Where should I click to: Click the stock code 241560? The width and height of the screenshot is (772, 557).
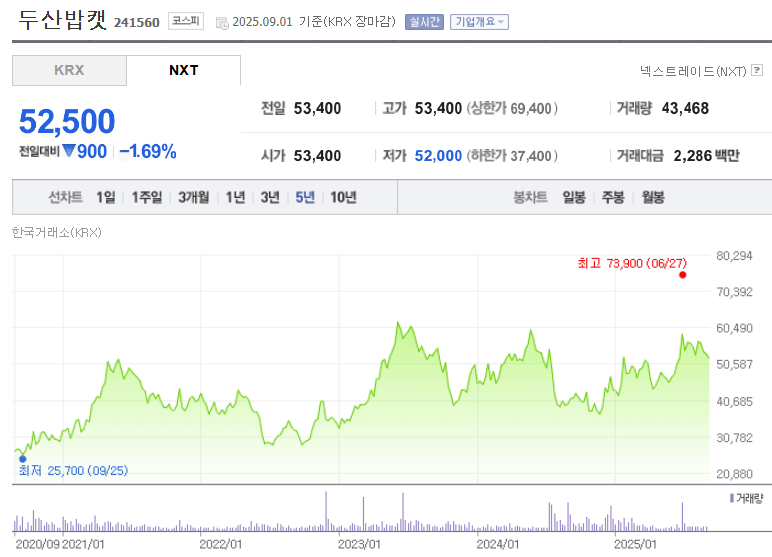click(x=137, y=23)
